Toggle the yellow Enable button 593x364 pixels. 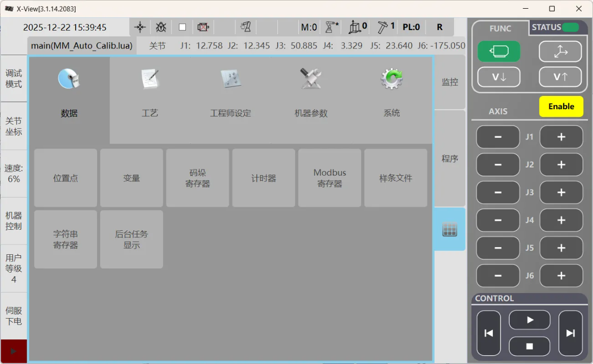pyautogui.click(x=561, y=106)
